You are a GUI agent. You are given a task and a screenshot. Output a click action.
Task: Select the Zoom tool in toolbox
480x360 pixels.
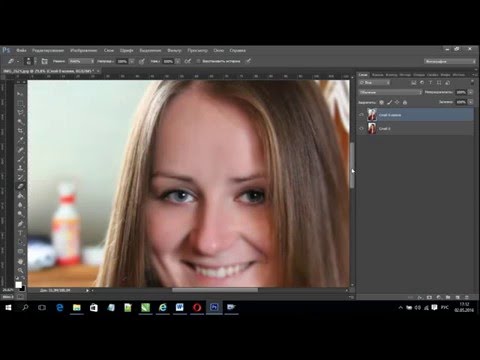click(20, 270)
